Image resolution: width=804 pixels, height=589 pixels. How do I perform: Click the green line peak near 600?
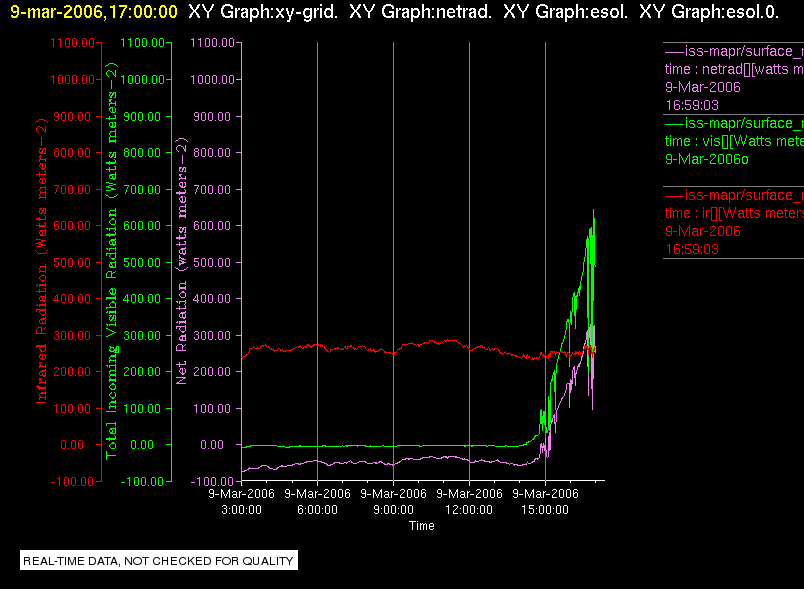(593, 210)
